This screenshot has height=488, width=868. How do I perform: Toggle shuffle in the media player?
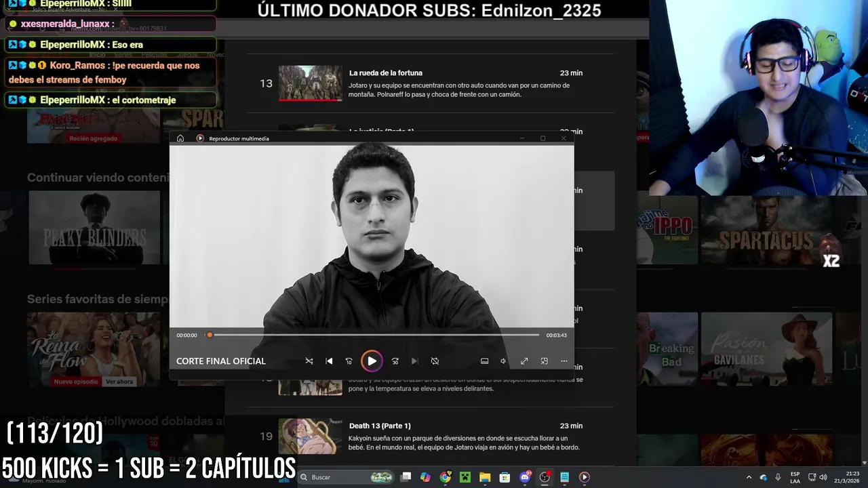pyautogui.click(x=309, y=361)
